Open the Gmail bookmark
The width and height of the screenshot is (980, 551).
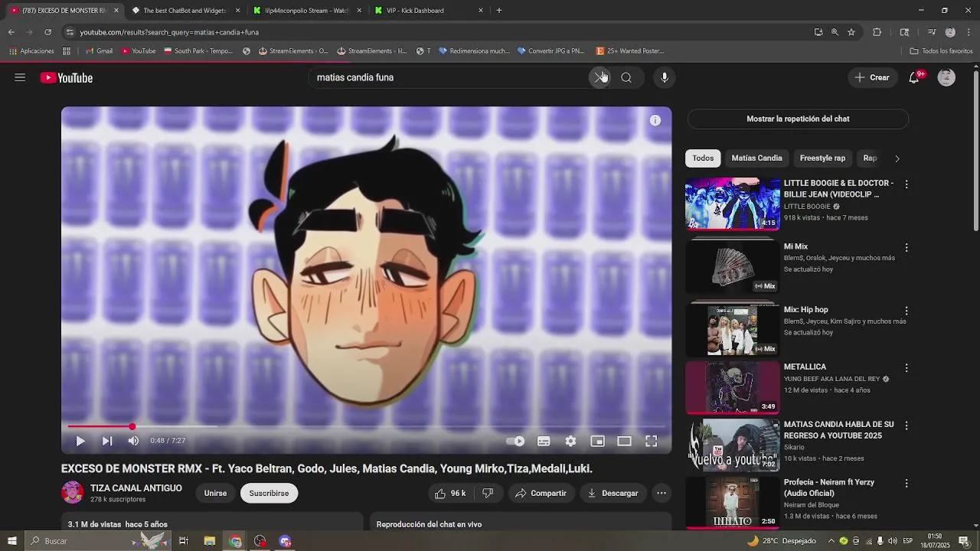tap(99, 51)
